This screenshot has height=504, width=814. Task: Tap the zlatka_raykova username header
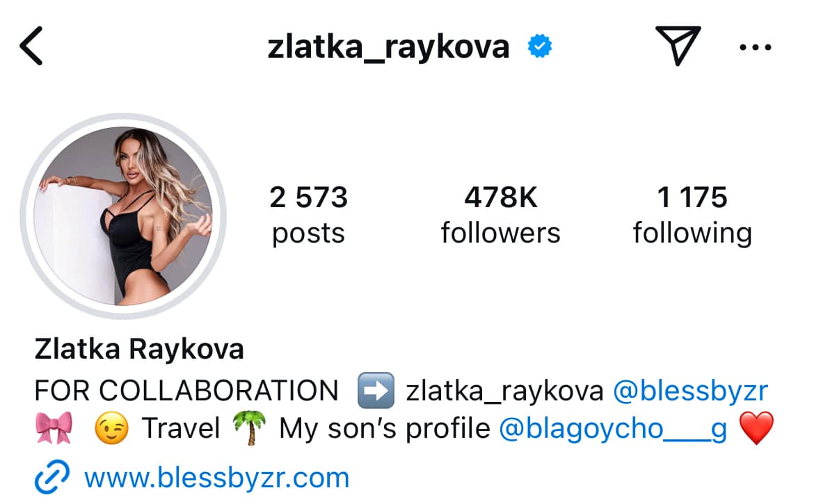tap(388, 47)
